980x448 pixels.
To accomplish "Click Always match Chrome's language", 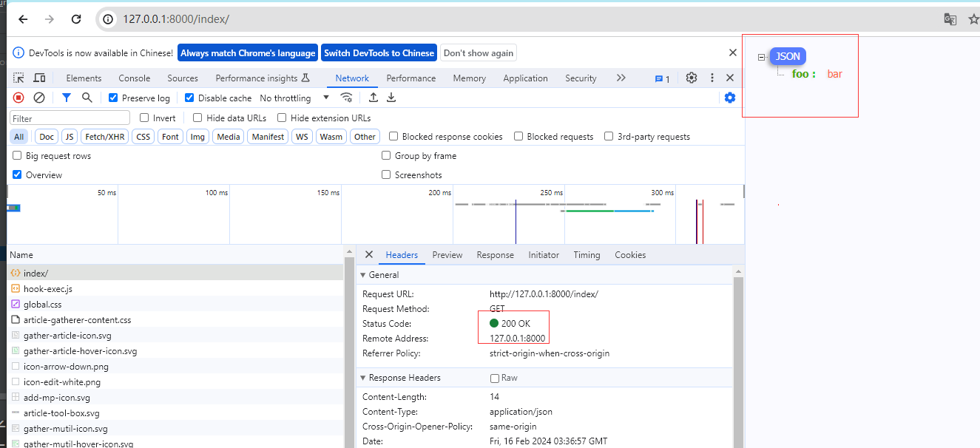I will pyautogui.click(x=248, y=52).
